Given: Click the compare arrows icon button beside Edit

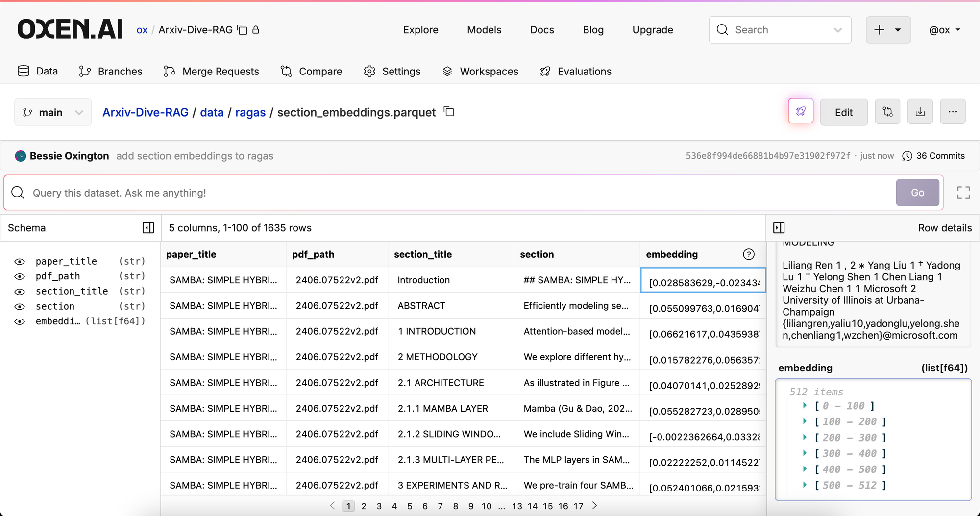Looking at the screenshot, I should 887,112.
